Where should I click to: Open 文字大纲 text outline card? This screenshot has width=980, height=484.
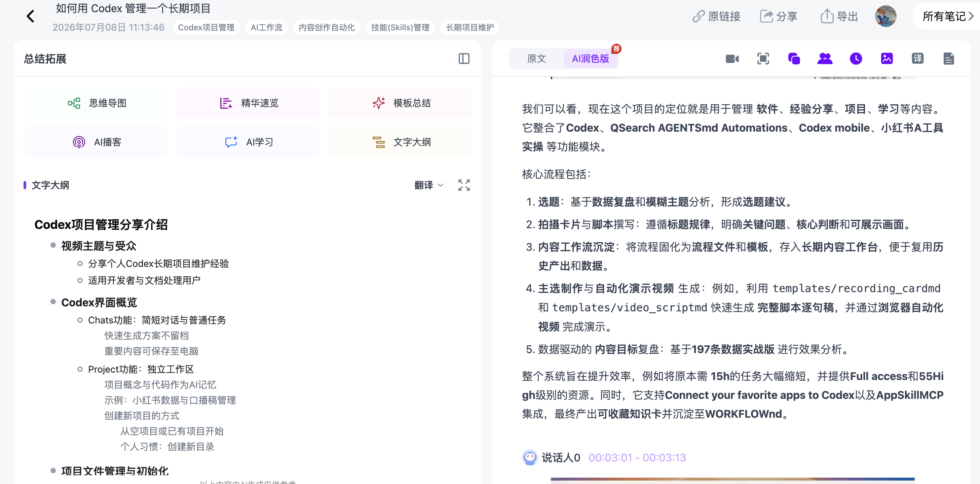point(400,142)
